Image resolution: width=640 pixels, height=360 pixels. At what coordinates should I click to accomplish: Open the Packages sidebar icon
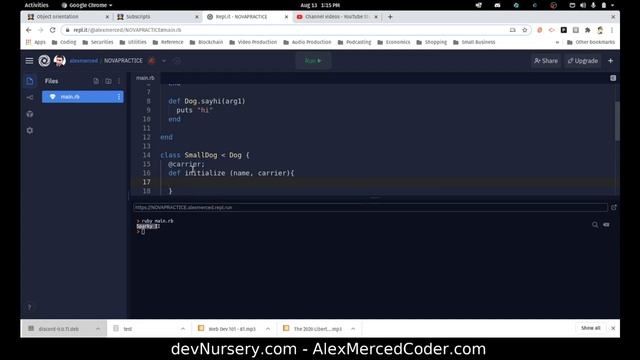(x=30, y=114)
